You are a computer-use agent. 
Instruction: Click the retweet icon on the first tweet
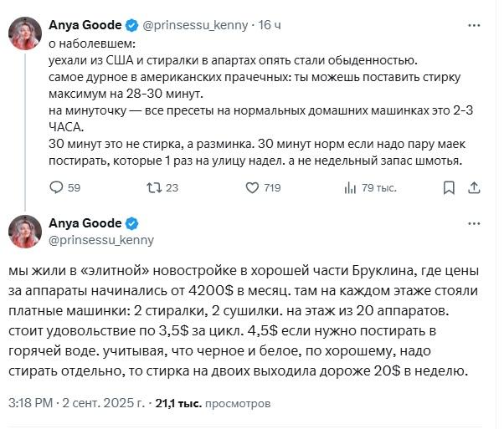click(151, 188)
